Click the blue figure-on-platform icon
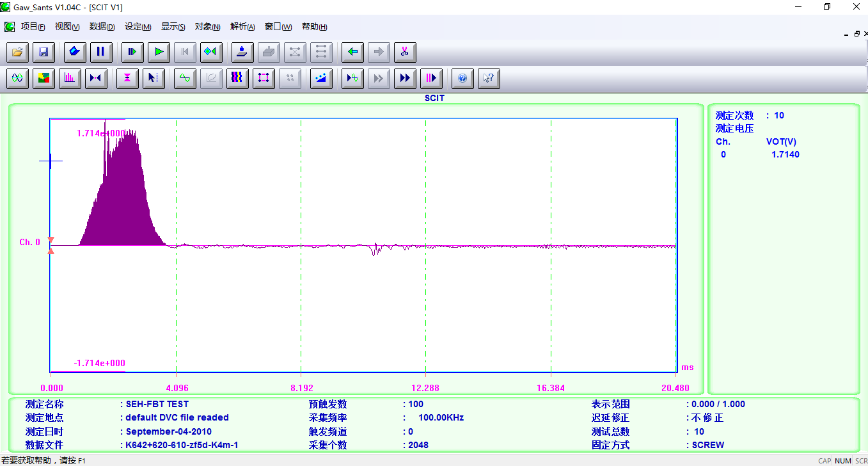The image size is (868, 466). click(x=242, y=52)
